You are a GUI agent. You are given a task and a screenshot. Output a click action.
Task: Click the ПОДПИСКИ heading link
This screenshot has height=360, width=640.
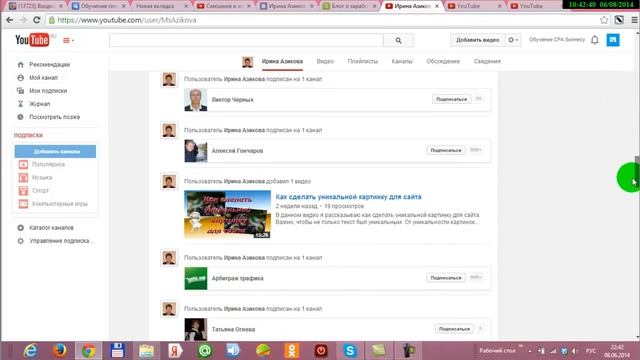point(28,135)
